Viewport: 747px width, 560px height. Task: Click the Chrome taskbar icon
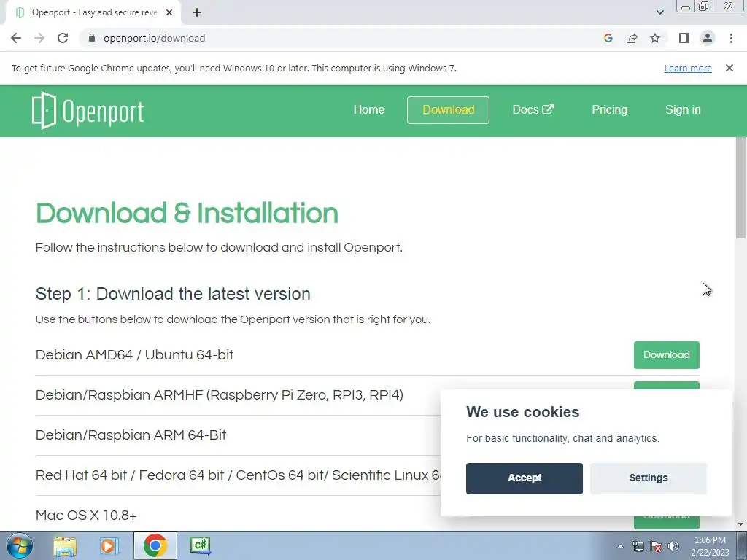[155, 545]
